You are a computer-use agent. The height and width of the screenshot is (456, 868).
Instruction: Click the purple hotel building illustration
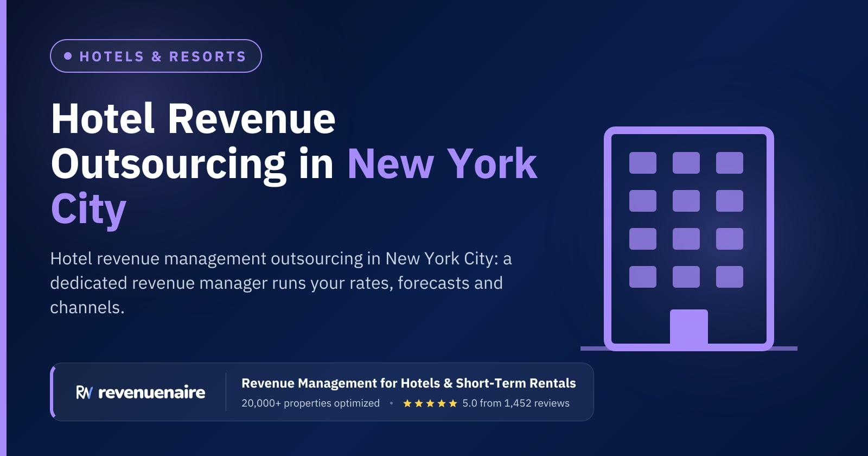[689, 239]
